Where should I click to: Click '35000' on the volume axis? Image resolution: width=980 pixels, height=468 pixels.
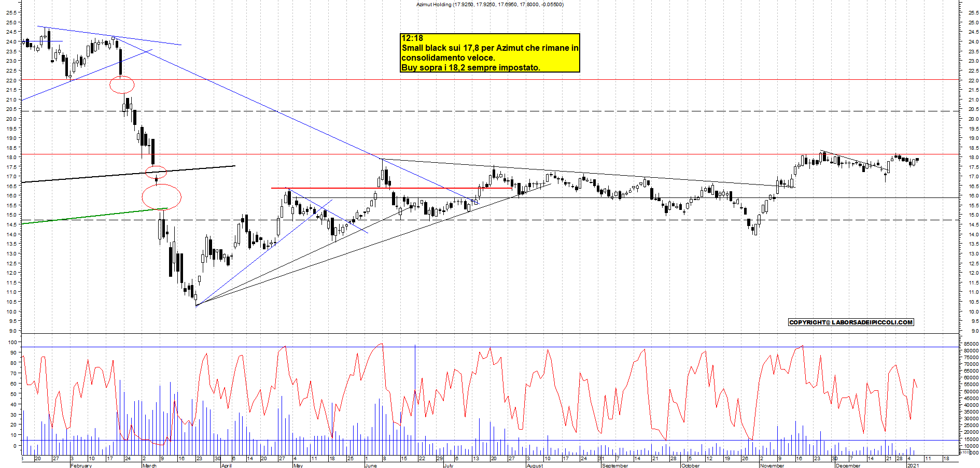coord(971,412)
